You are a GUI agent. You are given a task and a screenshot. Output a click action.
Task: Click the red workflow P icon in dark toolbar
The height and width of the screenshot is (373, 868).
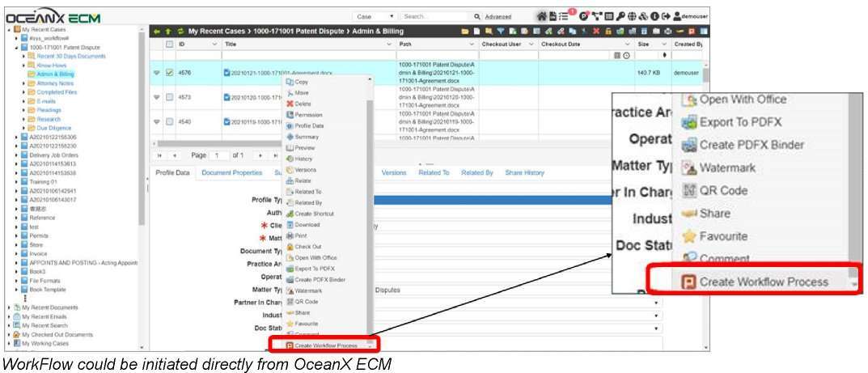(692, 32)
